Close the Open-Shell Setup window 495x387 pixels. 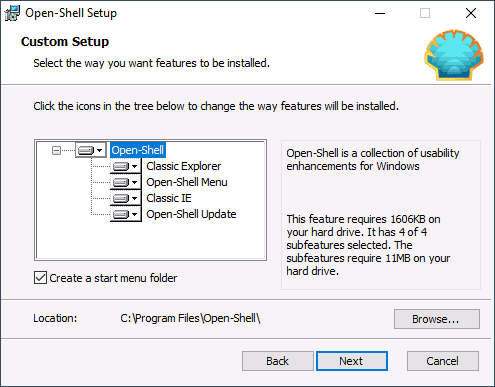(x=471, y=13)
